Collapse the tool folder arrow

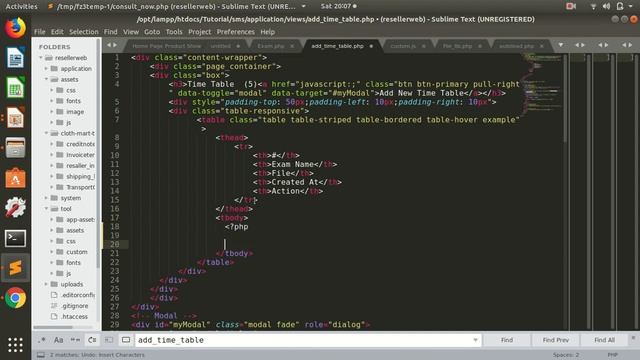(46, 209)
